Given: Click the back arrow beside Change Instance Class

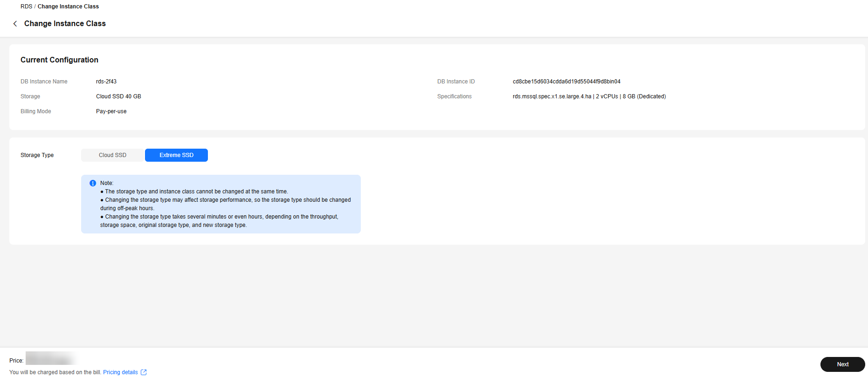Looking at the screenshot, I should tap(15, 24).
